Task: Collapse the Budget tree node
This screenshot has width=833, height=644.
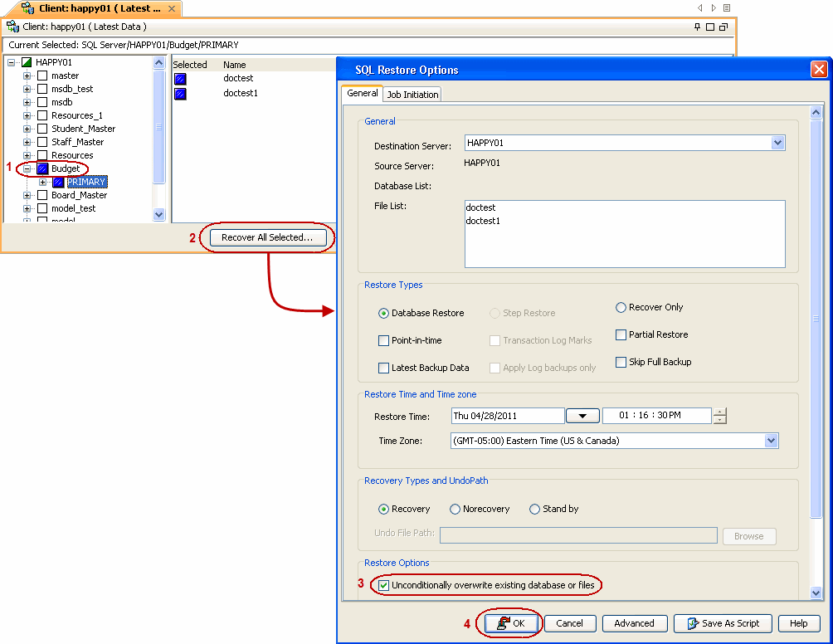Action: coord(27,168)
